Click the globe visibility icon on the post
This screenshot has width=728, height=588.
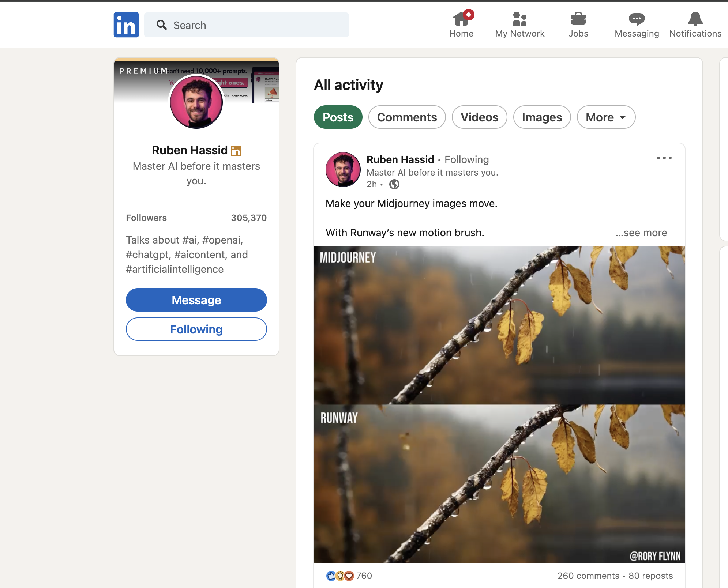(394, 185)
